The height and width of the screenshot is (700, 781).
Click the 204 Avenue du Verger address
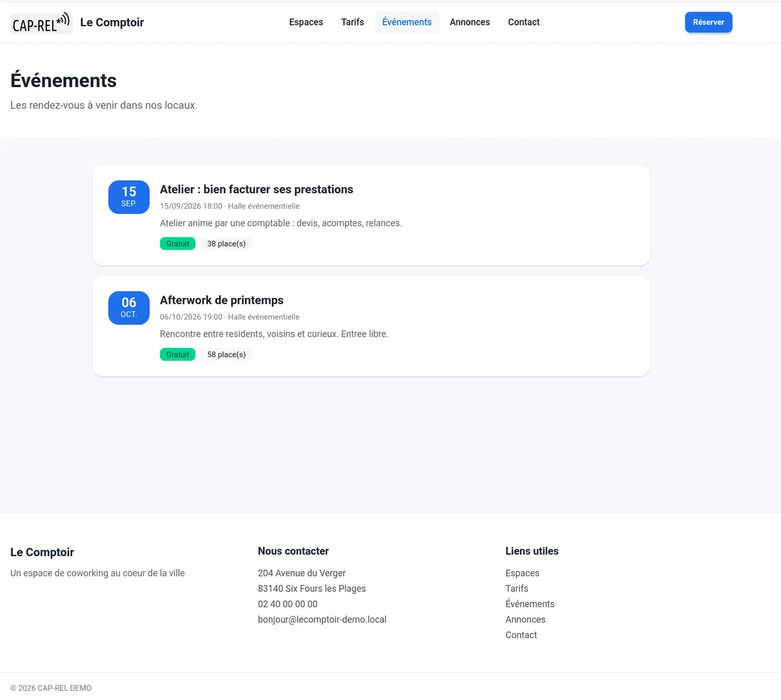pyautogui.click(x=302, y=573)
